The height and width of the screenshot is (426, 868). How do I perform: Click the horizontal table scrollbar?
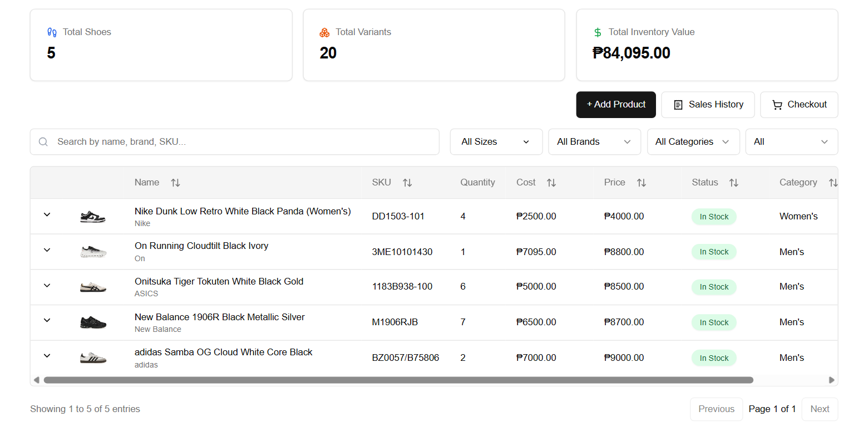[398, 380]
